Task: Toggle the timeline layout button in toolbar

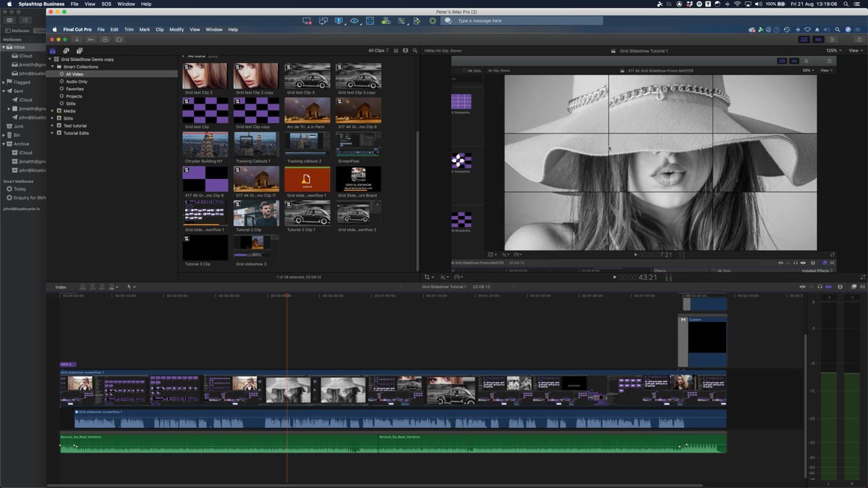Action: pos(818,39)
